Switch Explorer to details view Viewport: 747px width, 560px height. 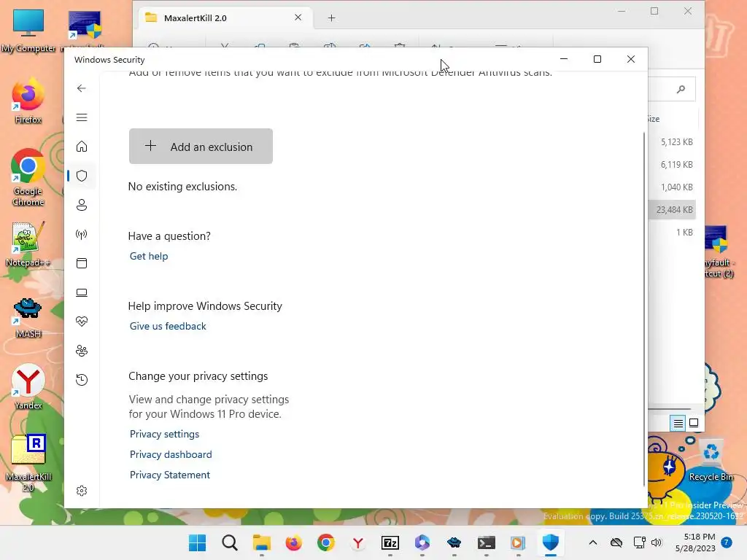(678, 423)
